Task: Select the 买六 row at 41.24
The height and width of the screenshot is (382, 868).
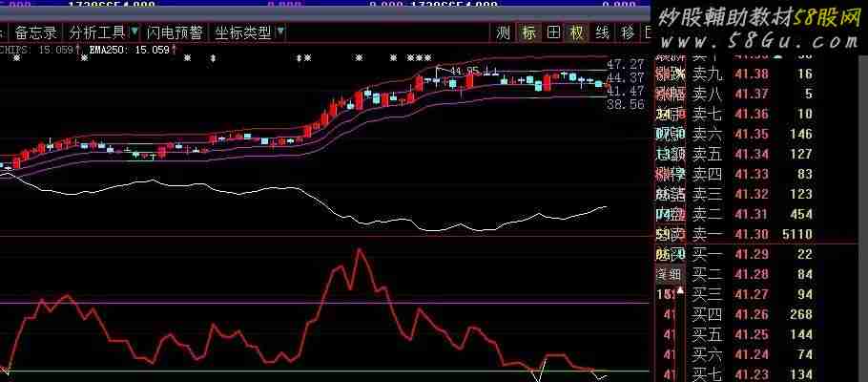Action: (x=753, y=355)
